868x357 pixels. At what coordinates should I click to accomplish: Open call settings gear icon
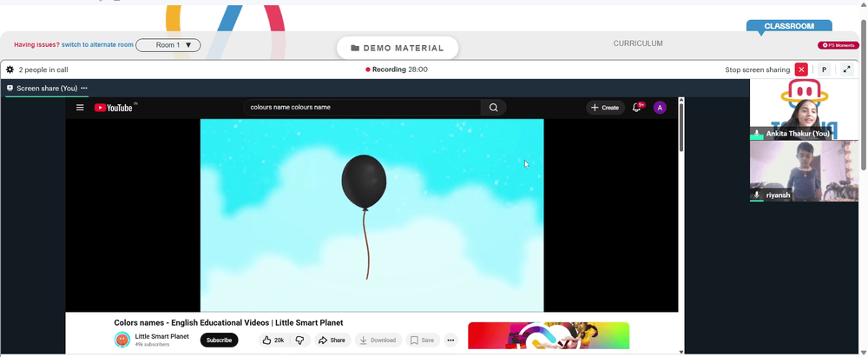(10, 69)
